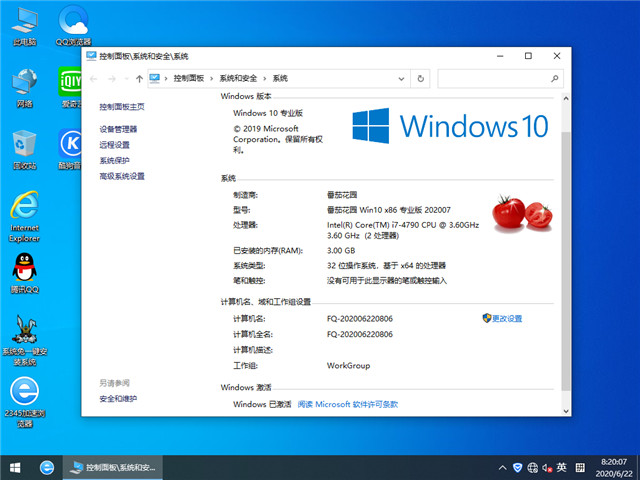Open 安全和维护 link

118,399
